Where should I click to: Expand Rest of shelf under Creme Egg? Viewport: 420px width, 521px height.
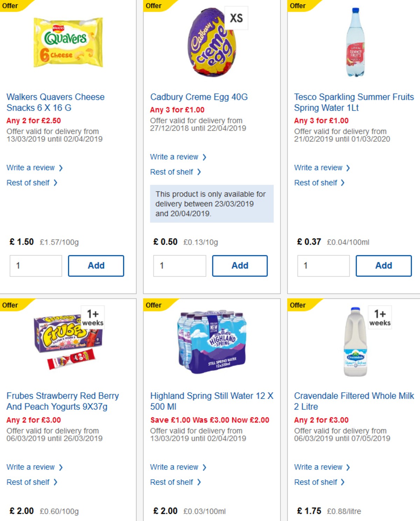(x=171, y=172)
